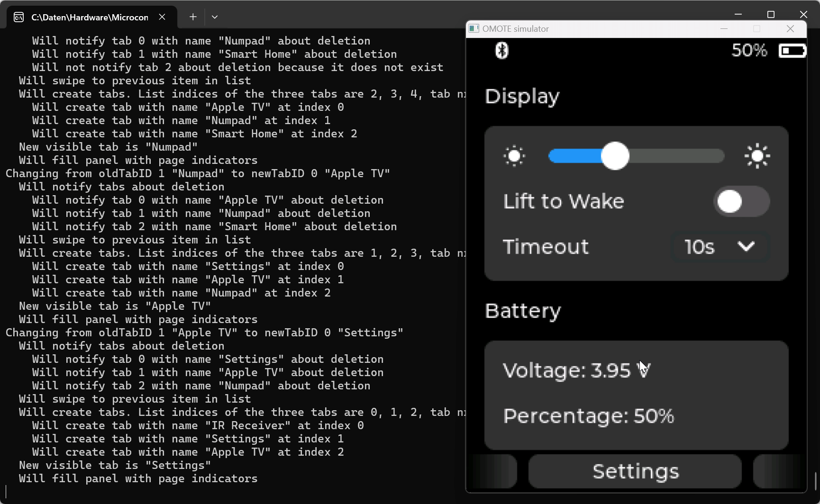This screenshot has height=504, width=820.
Task: Click the Battery section heading
Action: point(523,311)
